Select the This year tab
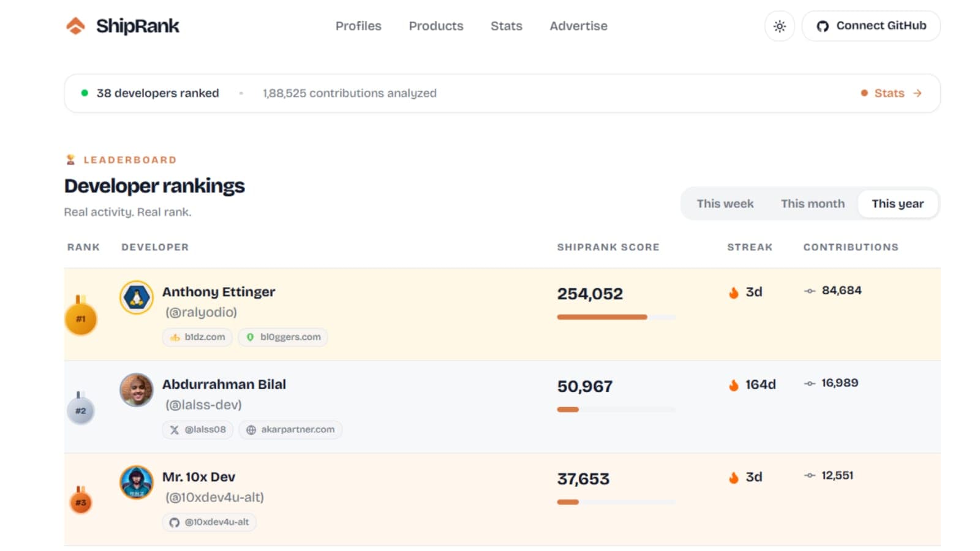This screenshot has height=551, width=980. point(897,203)
